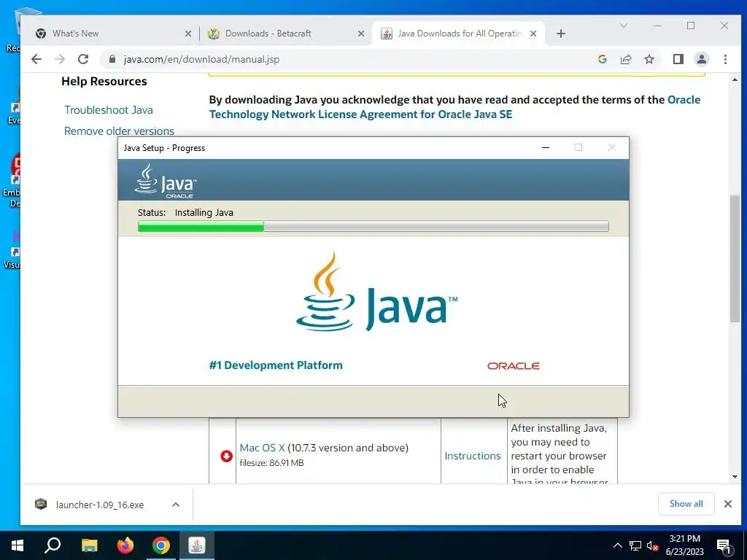Open Chrome three-dot menu

click(x=725, y=59)
